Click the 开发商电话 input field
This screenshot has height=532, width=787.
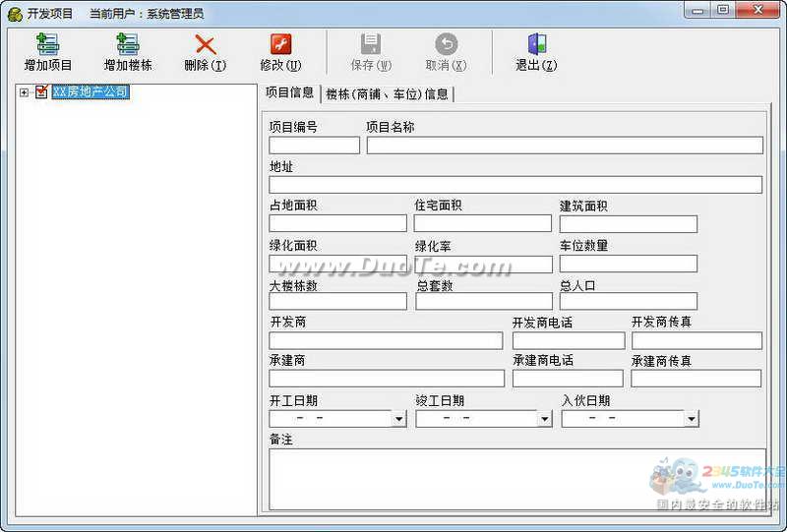[568, 341]
